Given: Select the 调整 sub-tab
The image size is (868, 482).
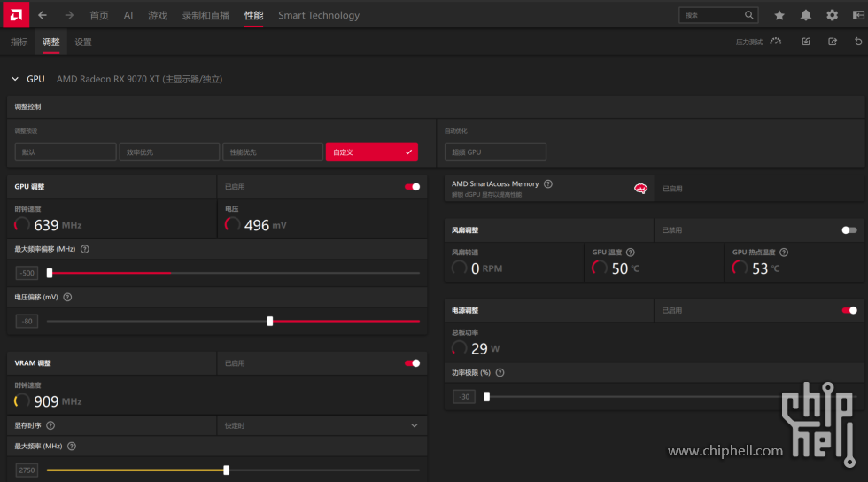Looking at the screenshot, I should click(51, 43).
